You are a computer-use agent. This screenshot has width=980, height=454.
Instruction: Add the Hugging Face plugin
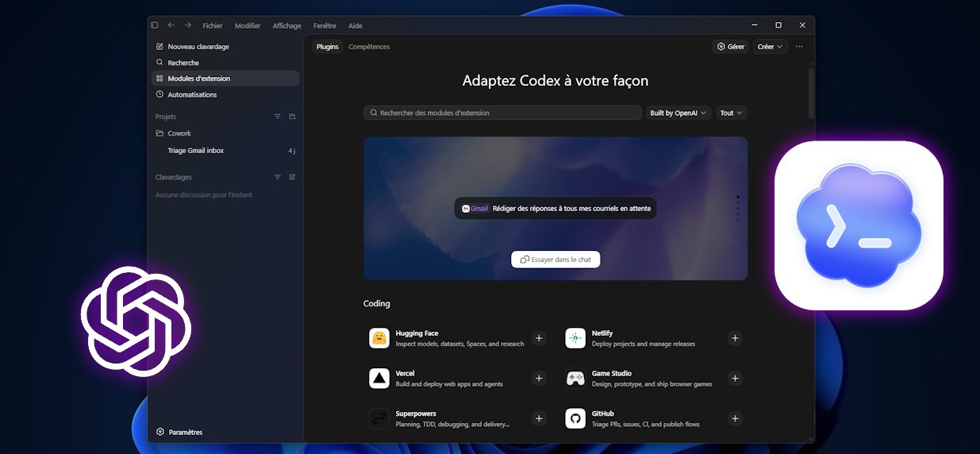coord(539,338)
